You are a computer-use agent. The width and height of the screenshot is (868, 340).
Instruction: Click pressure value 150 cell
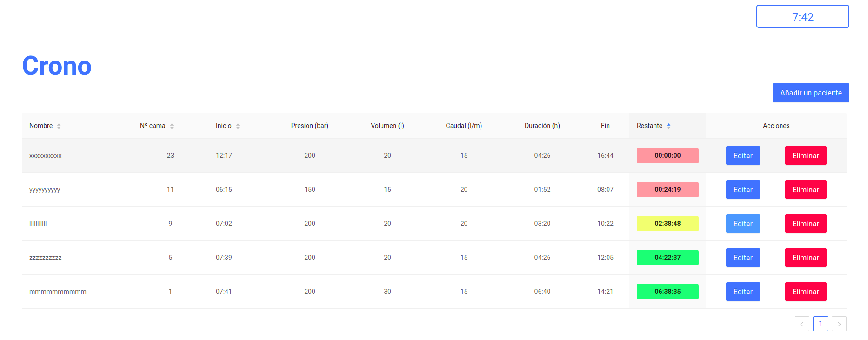310,190
